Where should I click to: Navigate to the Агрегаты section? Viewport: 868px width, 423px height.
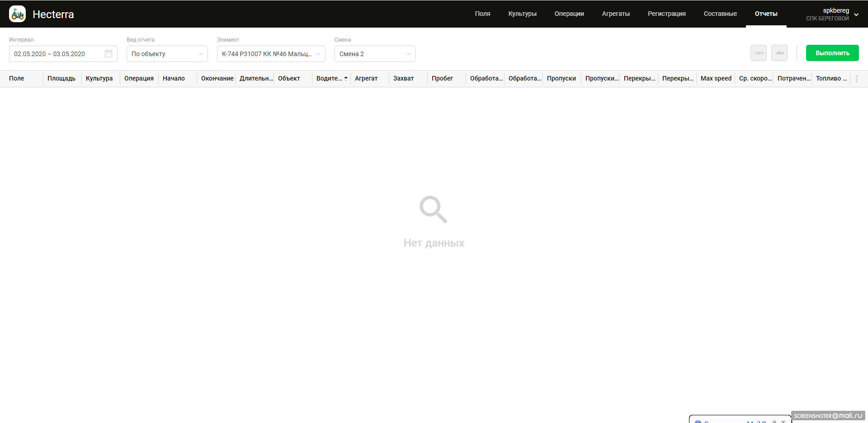[616, 14]
